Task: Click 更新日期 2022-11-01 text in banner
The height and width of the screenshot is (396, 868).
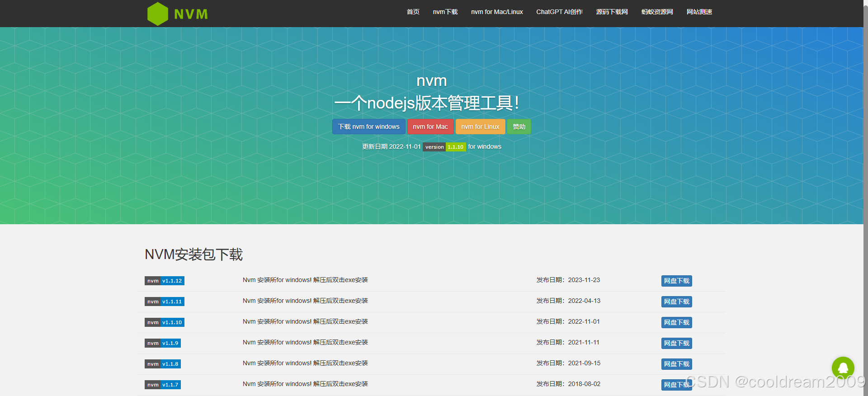Action: [x=391, y=146]
